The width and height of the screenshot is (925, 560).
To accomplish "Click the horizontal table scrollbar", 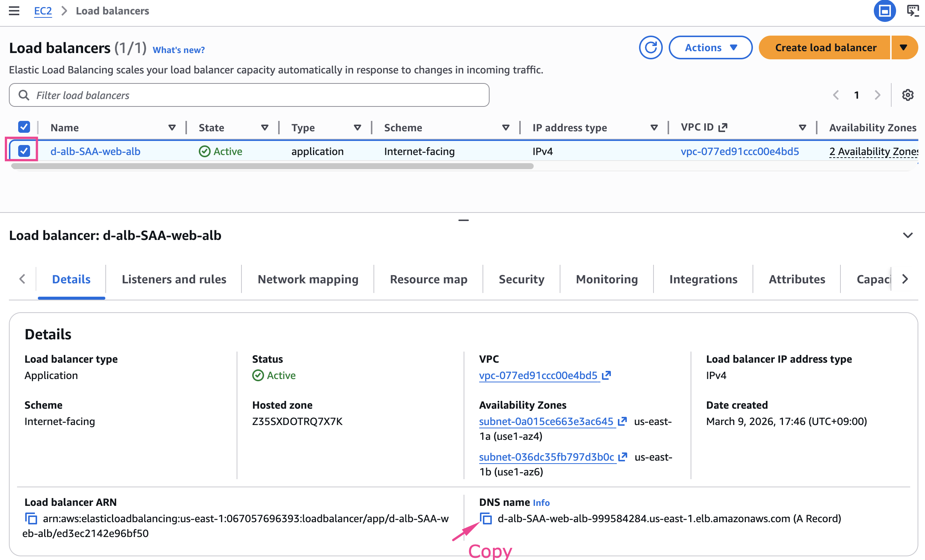I will [x=272, y=166].
